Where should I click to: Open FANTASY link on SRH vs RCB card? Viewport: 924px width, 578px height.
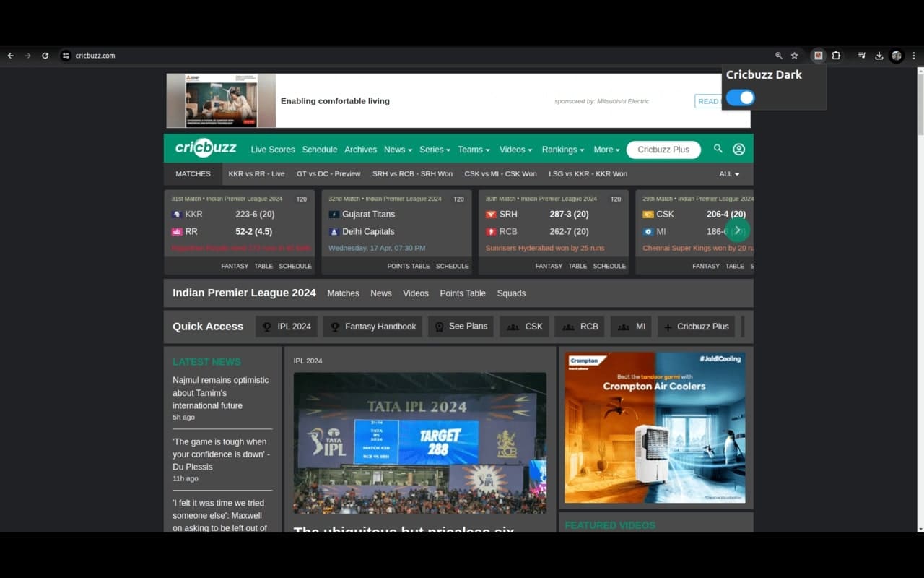click(x=549, y=266)
